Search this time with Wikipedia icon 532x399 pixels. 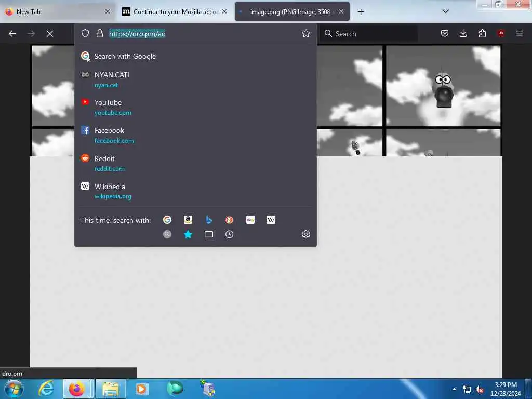coord(271,220)
